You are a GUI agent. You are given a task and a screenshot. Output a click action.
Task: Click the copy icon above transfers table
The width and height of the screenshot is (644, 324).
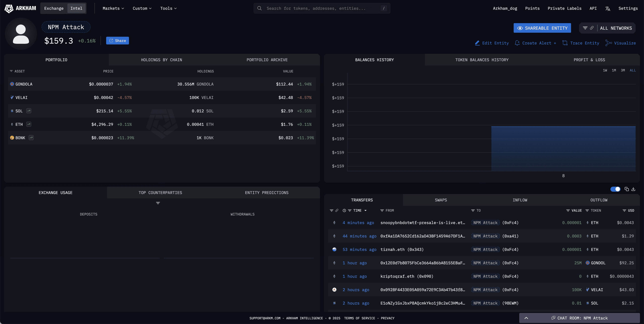pos(627,189)
